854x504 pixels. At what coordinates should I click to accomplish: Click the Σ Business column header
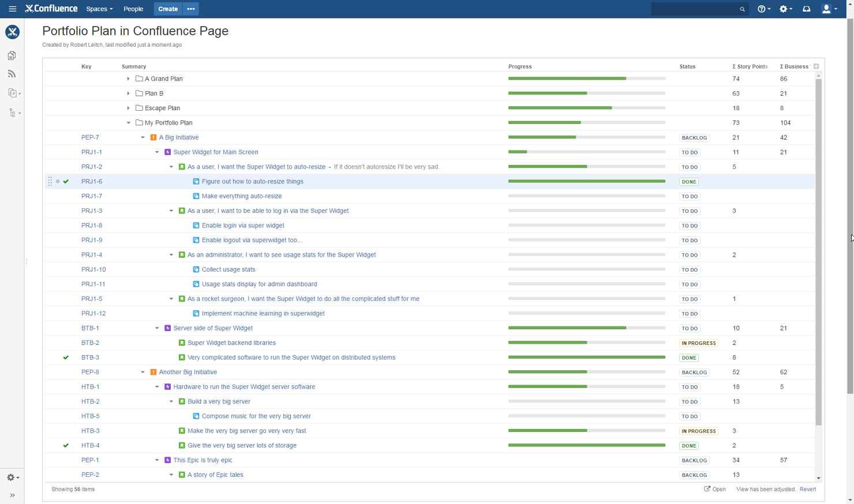click(795, 66)
